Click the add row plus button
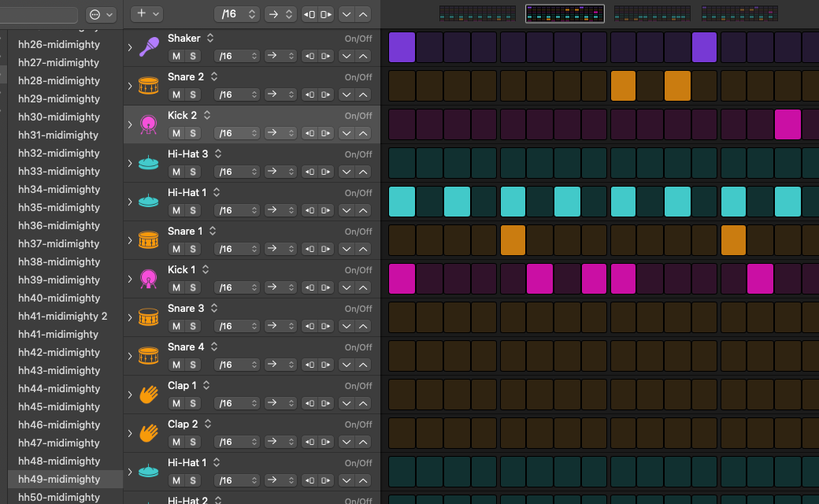This screenshot has height=504, width=819. (x=146, y=13)
